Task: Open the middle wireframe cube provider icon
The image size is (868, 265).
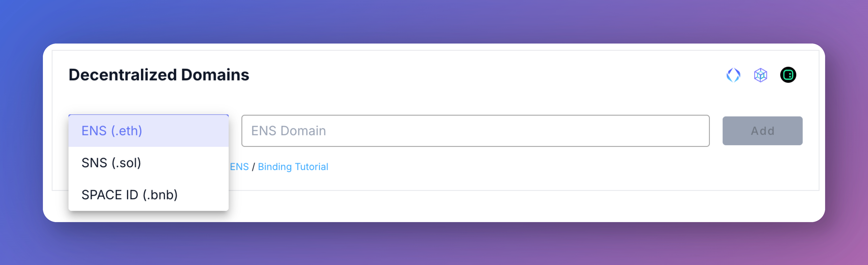Action: tap(760, 75)
